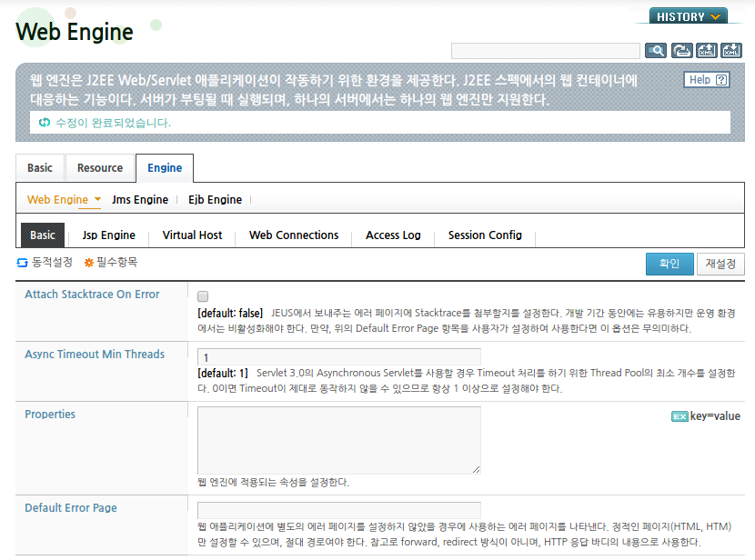The width and height of the screenshot is (755, 560).
Task: Click the orange required item (필수항목) icon
Action: 88,263
